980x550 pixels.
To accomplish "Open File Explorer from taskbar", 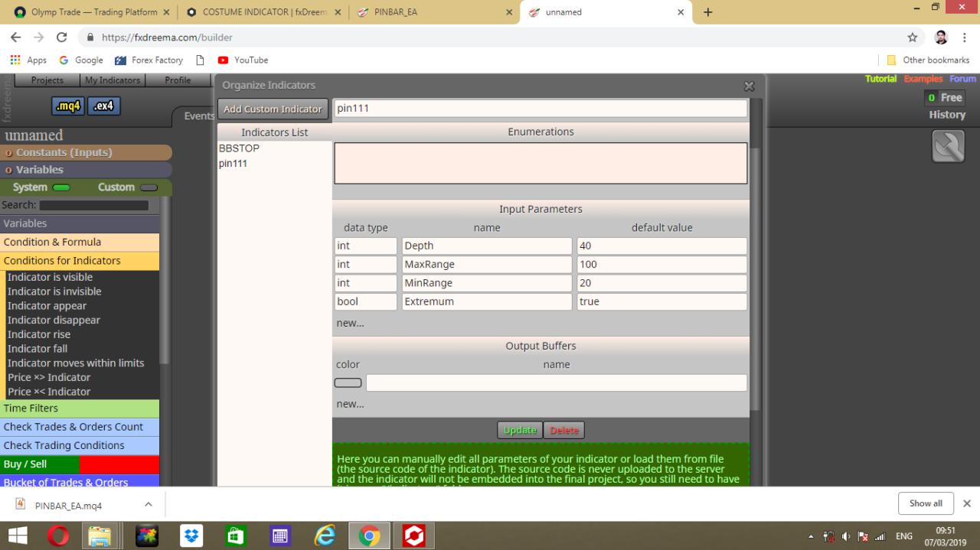I will tap(99, 535).
